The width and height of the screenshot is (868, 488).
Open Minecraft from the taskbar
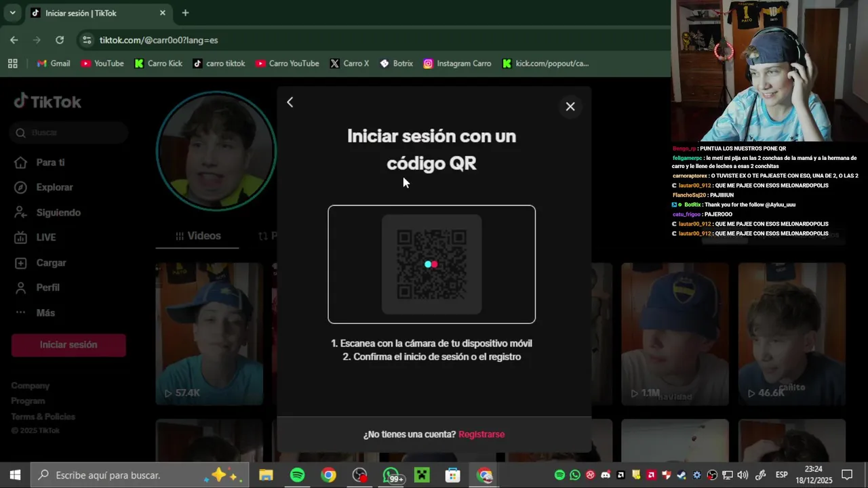[x=422, y=475]
